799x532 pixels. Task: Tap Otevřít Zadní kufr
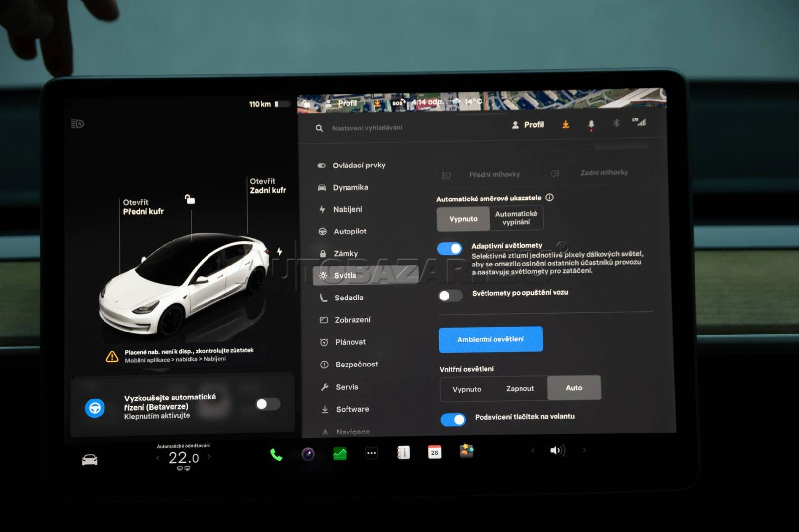[x=268, y=186]
